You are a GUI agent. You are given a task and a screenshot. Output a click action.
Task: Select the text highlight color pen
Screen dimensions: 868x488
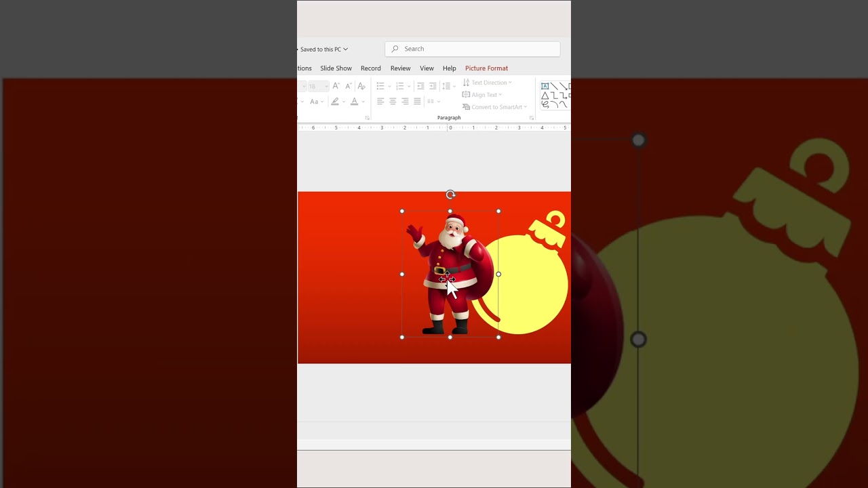coord(335,101)
